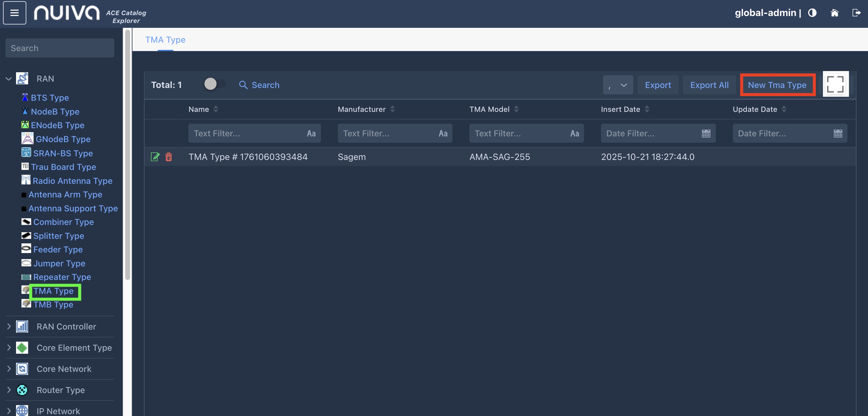Click the logout icon in header
Viewport: 868px width, 416px height.
pyautogui.click(x=856, y=13)
